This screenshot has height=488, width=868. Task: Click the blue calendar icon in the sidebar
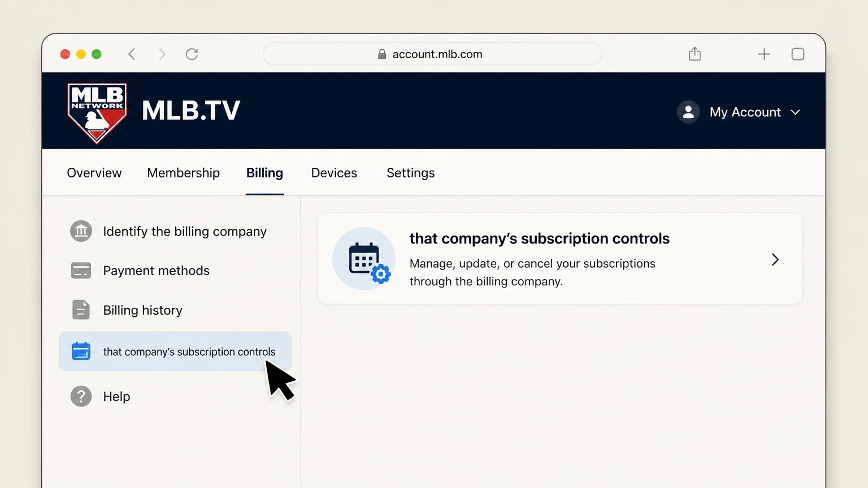point(81,351)
